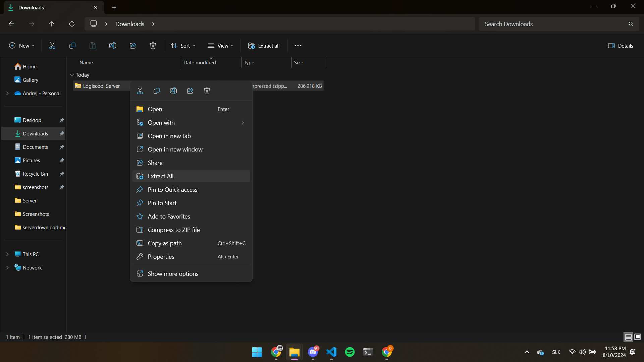Click the toolbar Paste icon

pyautogui.click(x=93, y=46)
